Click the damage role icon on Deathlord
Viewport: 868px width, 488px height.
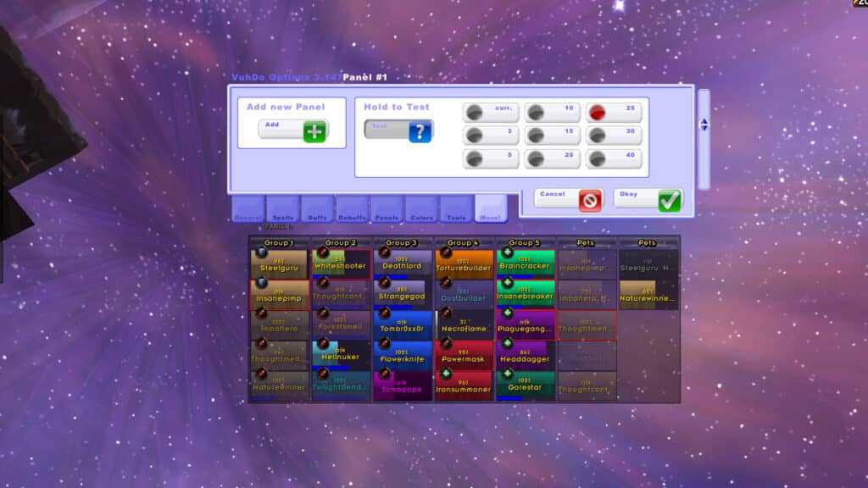click(385, 252)
